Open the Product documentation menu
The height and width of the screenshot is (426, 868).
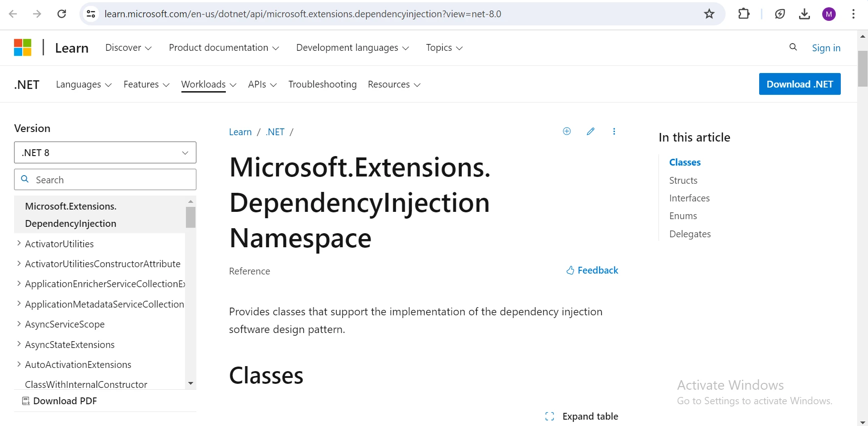(224, 48)
